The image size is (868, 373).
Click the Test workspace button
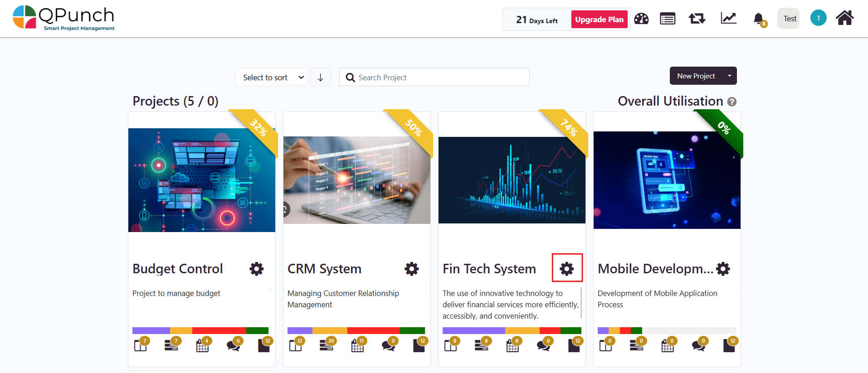(x=789, y=19)
